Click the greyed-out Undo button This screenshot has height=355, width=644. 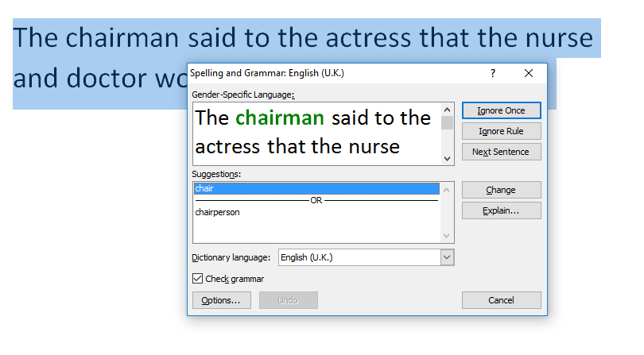tap(288, 300)
